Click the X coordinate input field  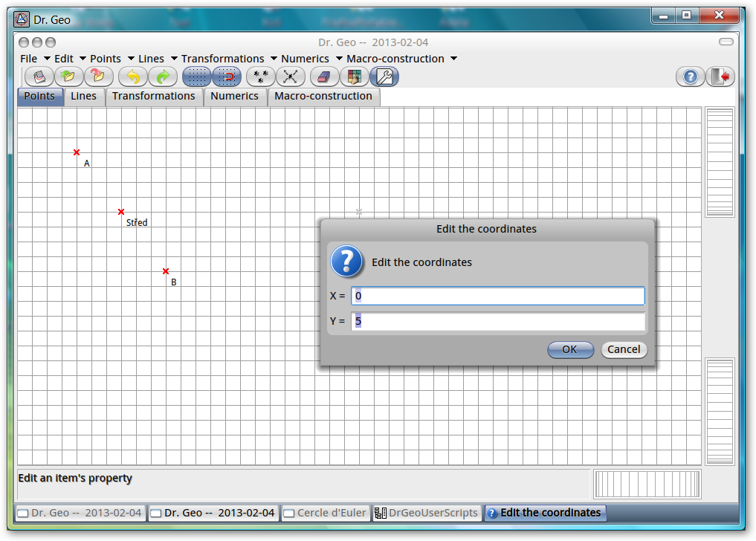(x=498, y=296)
